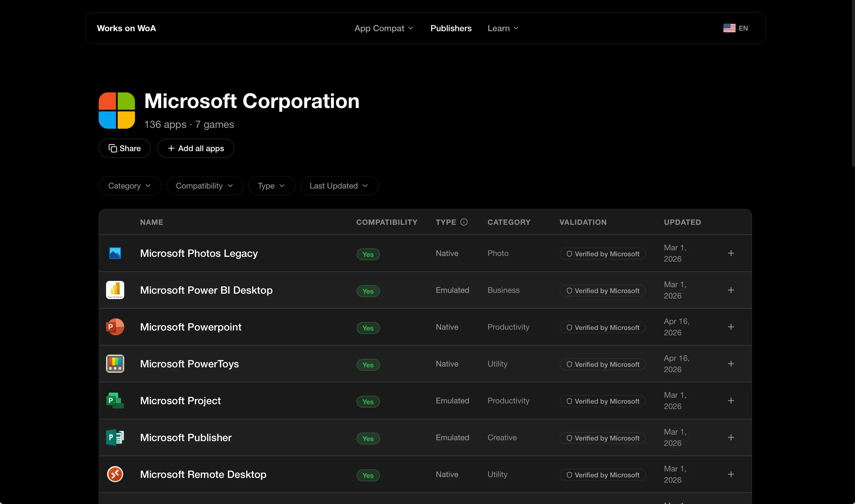Screen dimensions: 855x504
Task: Click the CATEGORY column header
Action: [509, 222]
